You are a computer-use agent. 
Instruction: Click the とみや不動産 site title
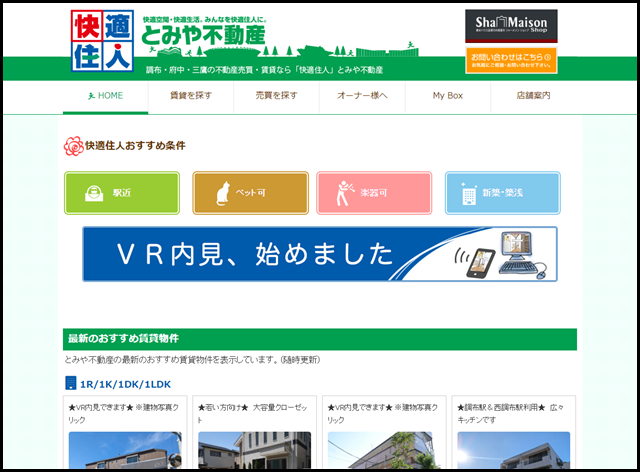click(203, 36)
